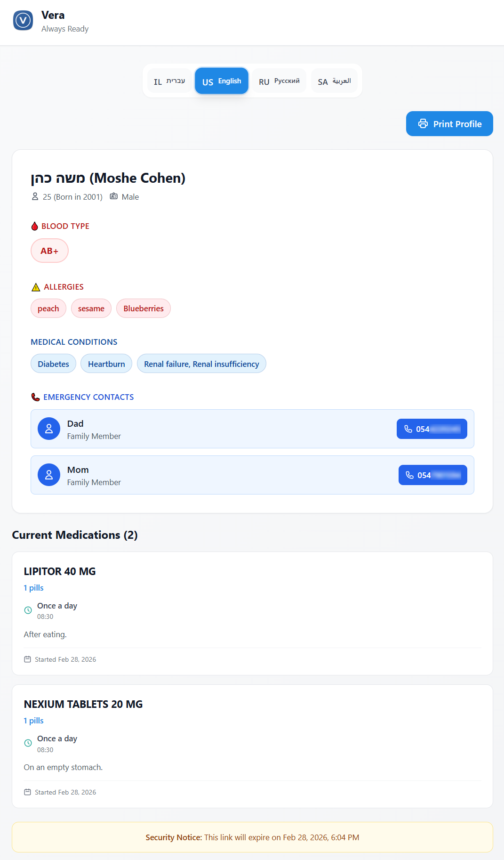Click the calendar icon under Nexium tablets
The image size is (504, 860).
click(x=28, y=792)
